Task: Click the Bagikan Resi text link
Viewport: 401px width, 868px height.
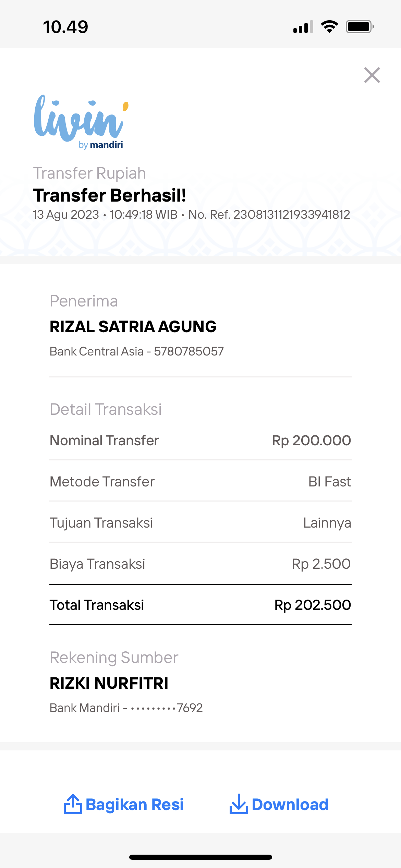Action: (134, 805)
